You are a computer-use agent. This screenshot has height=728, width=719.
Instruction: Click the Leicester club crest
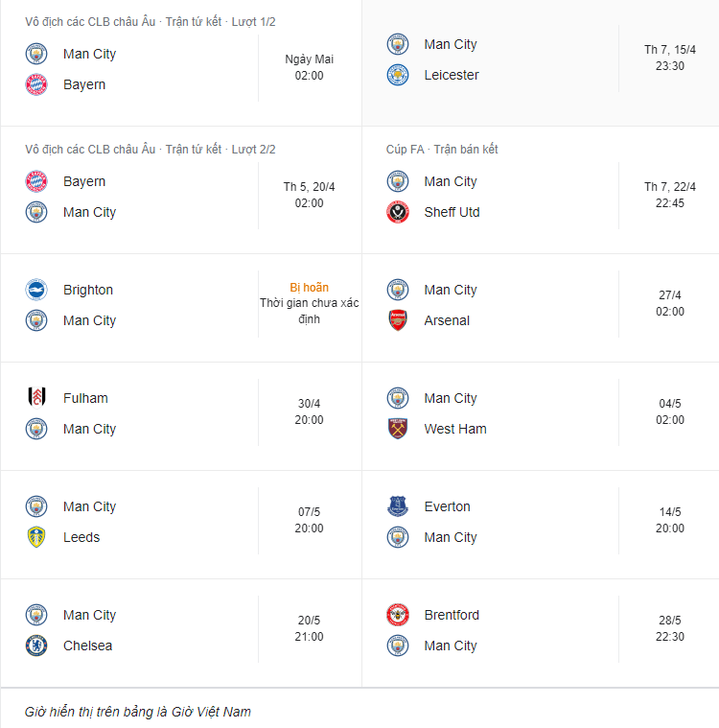click(398, 75)
